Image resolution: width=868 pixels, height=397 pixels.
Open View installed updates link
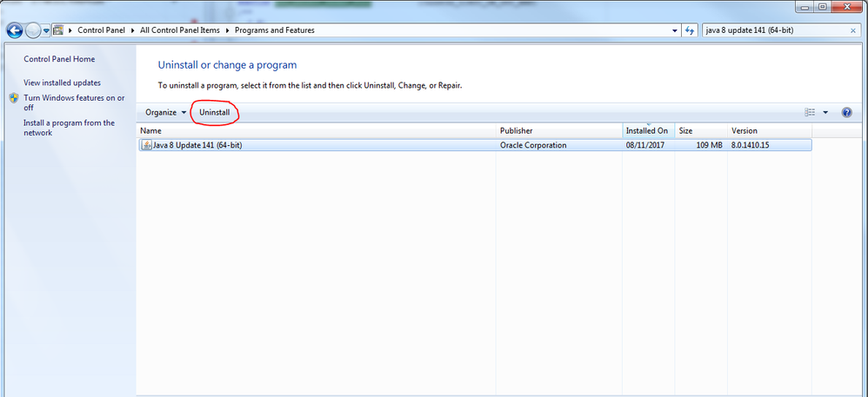62,83
